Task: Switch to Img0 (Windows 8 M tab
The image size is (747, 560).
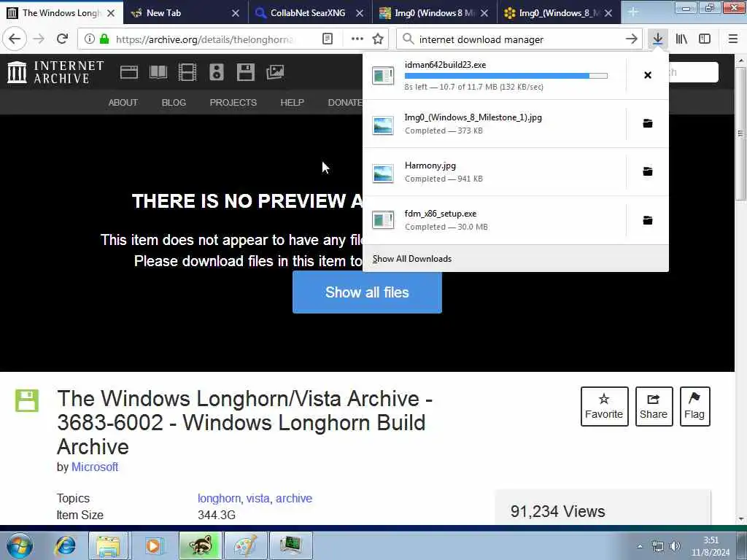Action: [x=433, y=13]
